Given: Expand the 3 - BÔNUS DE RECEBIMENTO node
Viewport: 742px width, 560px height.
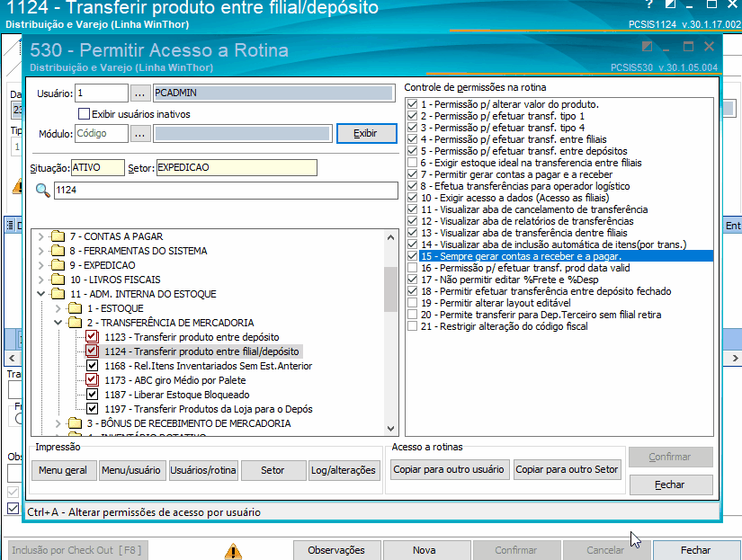Looking at the screenshot, I should 58,422.
